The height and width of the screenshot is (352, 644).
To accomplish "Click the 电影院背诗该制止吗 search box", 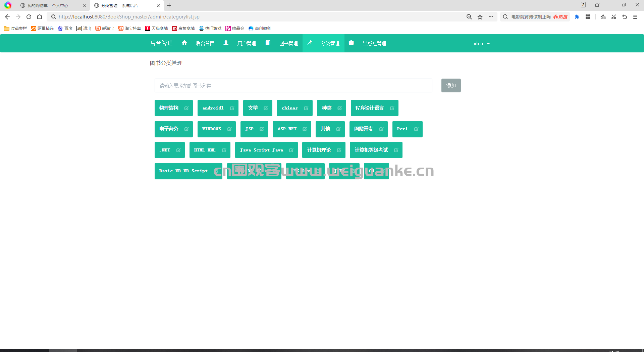I will 531,17.
